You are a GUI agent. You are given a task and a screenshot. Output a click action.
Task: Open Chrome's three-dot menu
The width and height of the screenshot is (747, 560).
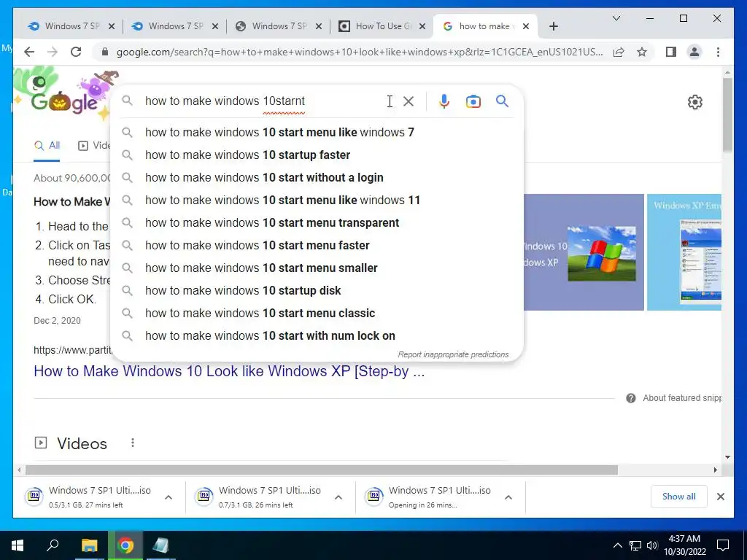tap(718, 52)
